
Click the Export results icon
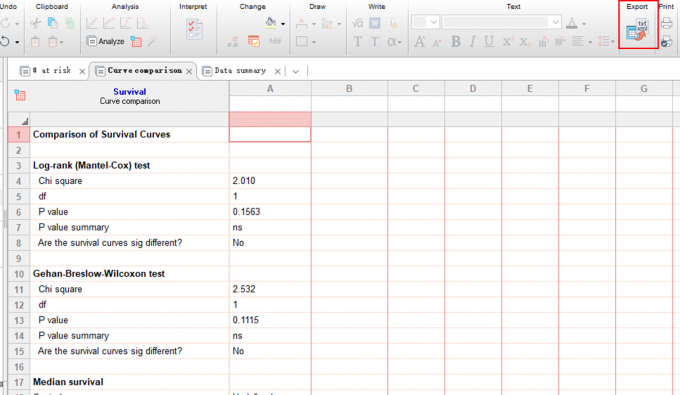point(638,31)
